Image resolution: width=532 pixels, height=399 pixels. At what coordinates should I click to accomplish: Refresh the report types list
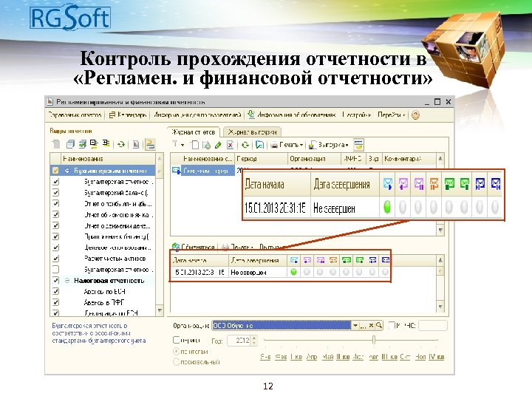tap(121, 145)
